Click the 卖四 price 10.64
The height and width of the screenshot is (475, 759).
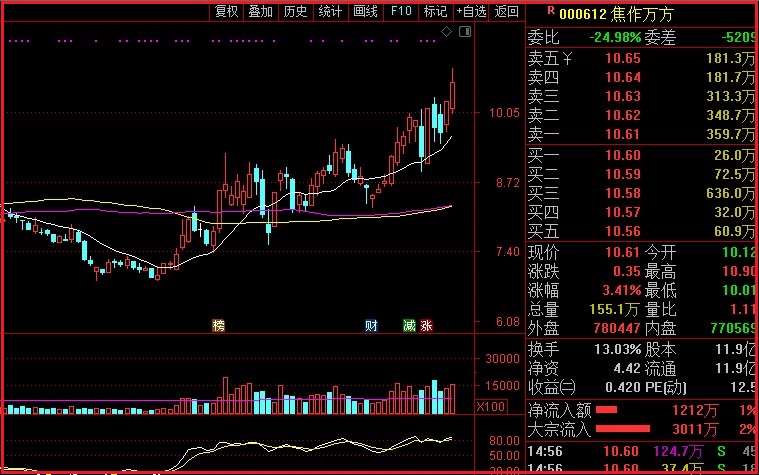[x=622, y=77]
